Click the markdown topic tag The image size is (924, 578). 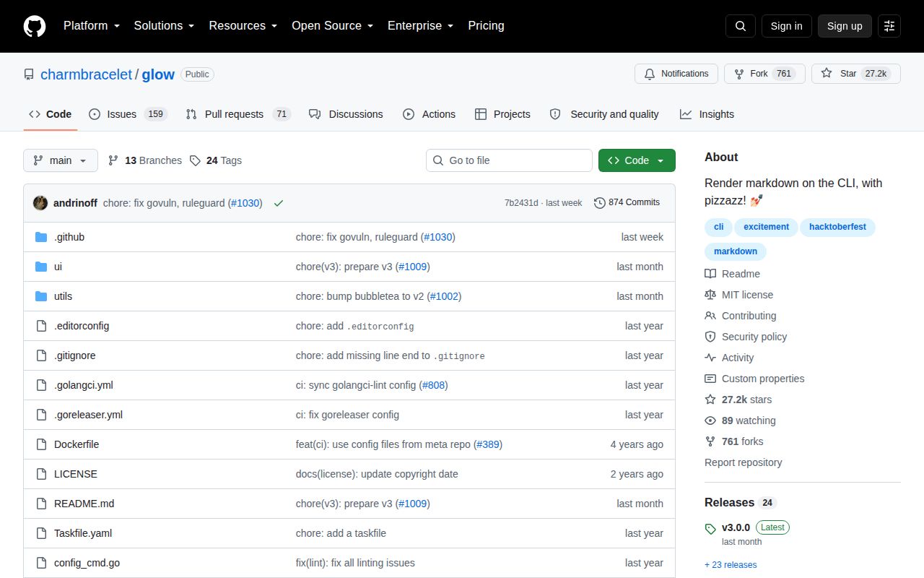click(x=736, y=251)
